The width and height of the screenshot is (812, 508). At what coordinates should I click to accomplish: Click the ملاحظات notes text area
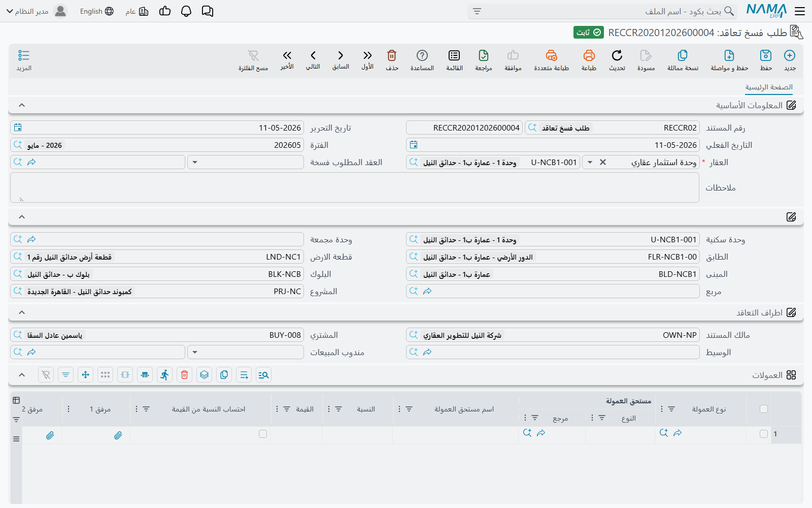tap(355, 187)
